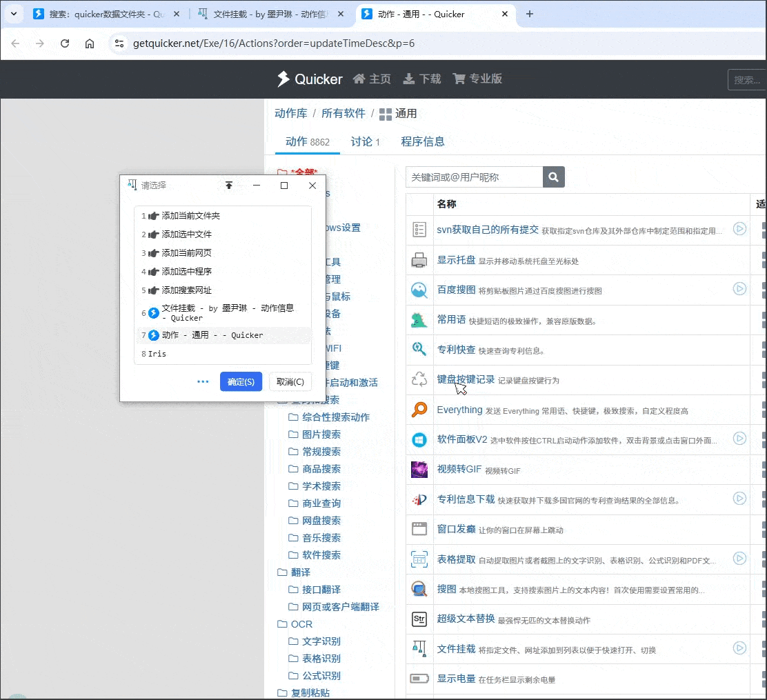The width and height of the screenshot is (767, 700).
Task: Select 添加当前文件夹 in the dialog list
Action: tap(223, 216)
